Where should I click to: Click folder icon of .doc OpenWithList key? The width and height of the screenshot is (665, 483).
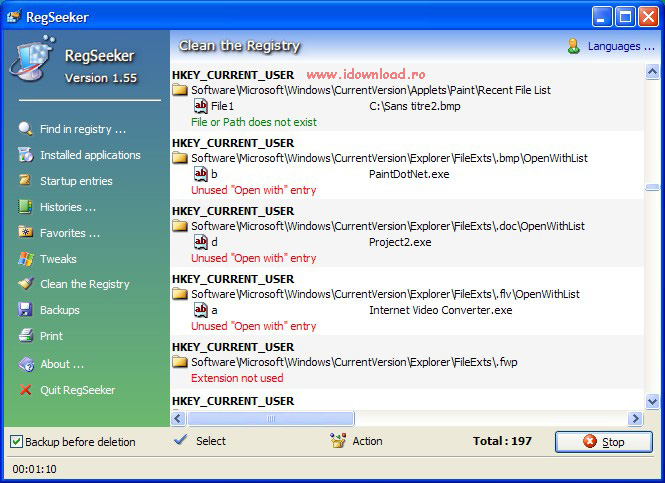click(x=180, y=226)
